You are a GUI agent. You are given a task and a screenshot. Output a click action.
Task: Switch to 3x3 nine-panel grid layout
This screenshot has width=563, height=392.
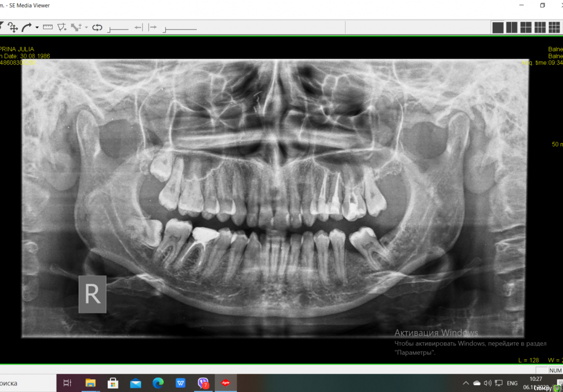(x=554, y=28)
